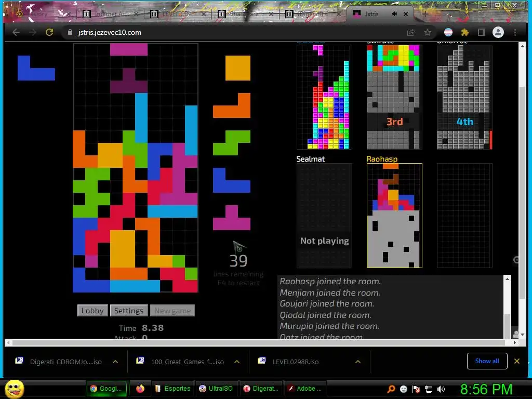Go back to the previous page
The image size is (532, 399).
(16, 32)
